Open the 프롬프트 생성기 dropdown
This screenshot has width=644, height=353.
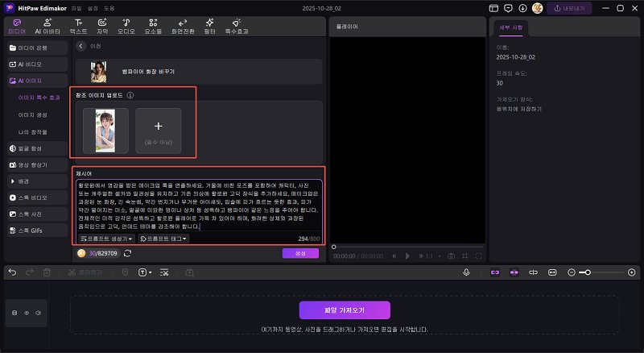107,239
